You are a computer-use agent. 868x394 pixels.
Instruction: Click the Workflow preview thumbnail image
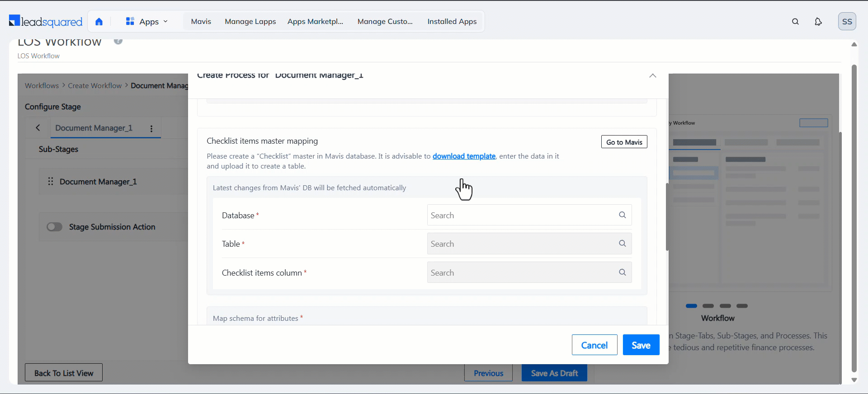(x=750, y=202)
